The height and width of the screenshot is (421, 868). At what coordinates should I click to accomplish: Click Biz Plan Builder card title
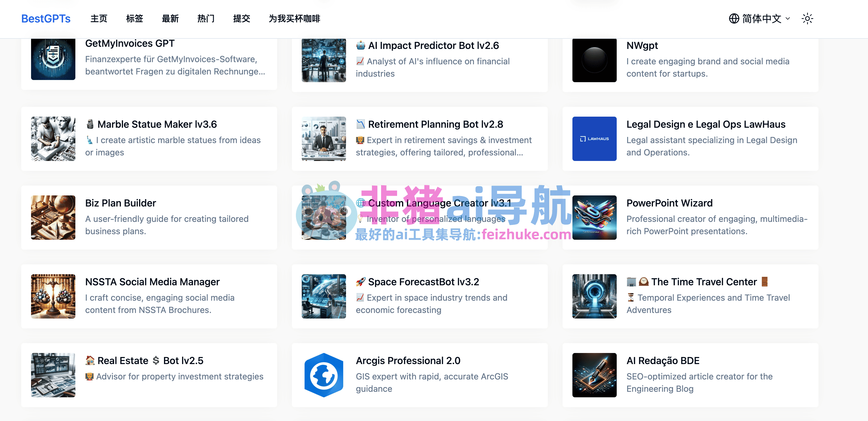tap(121, 203)
